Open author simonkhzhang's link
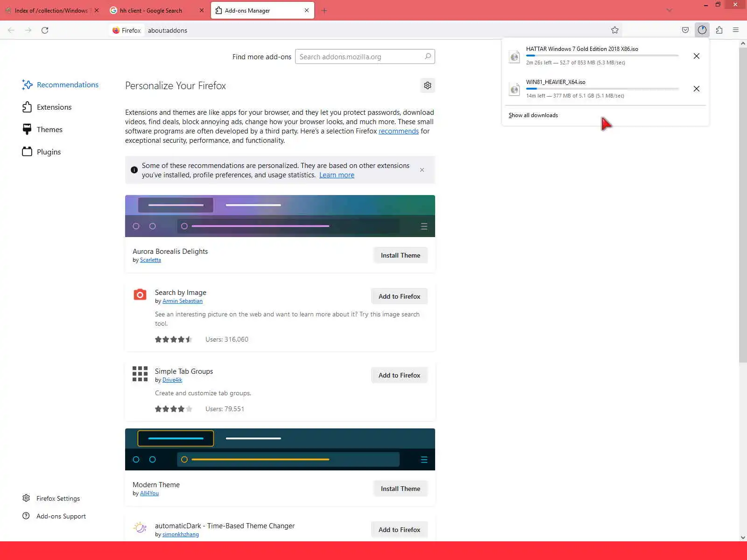This screenshot has height=560, width=747. [181, 534]
